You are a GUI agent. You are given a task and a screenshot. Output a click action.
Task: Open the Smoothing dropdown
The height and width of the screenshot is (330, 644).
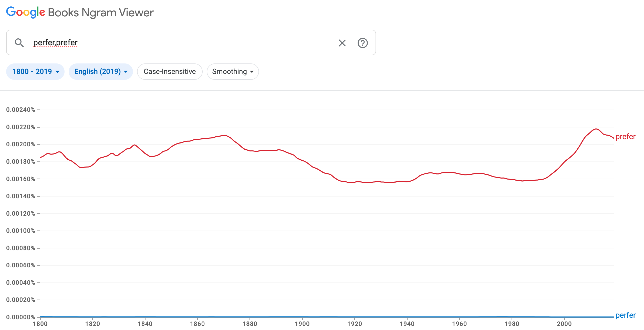tap(233, 72)
